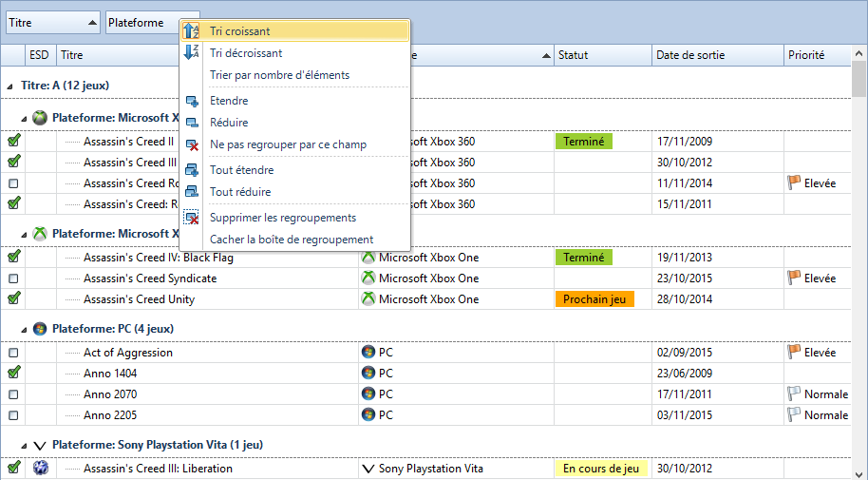
Task: Click white flag for Anno 2070
Action: pos(794,394)
